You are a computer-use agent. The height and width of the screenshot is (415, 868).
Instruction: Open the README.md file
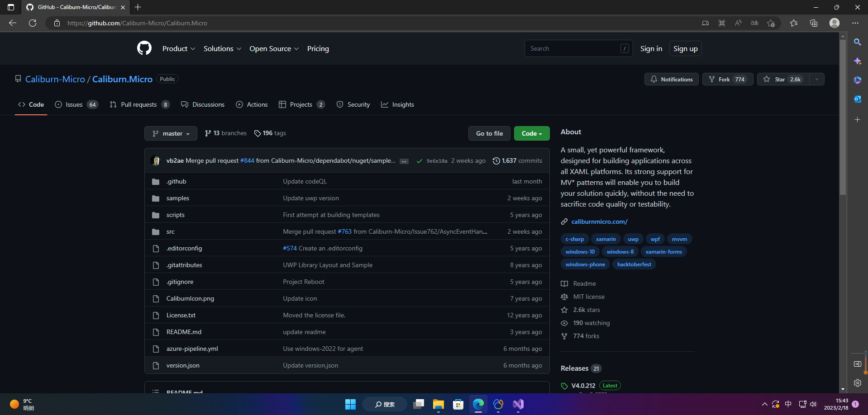184,332
